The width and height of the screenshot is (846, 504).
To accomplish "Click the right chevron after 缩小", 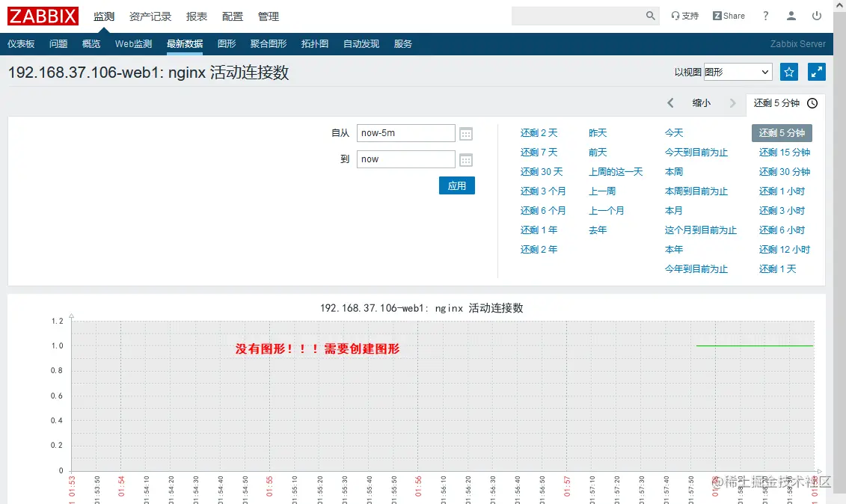I will 732,103.
